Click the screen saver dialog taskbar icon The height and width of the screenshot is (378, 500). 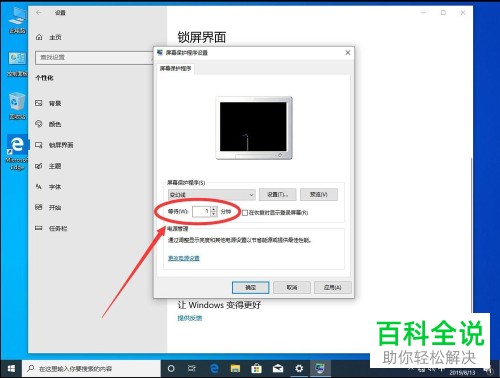(x=320, y=369)
